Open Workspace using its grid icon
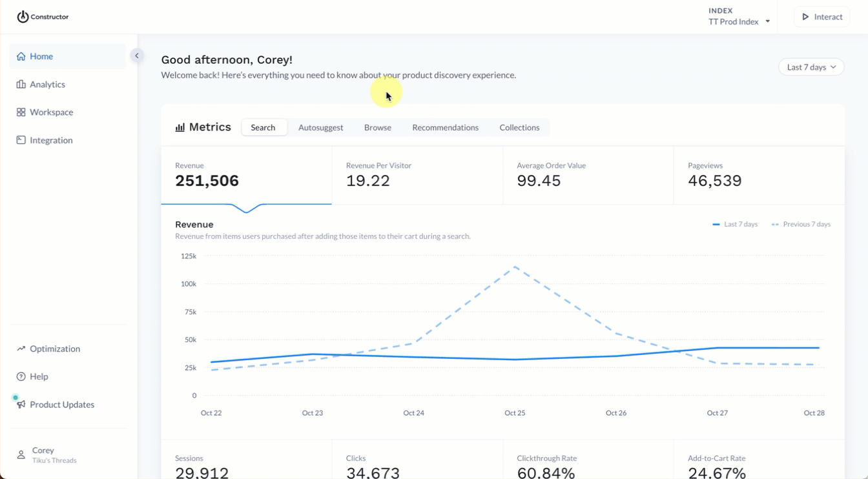Image resolution: width=868 pixels, height=479 pixels. tap(21, 112)
